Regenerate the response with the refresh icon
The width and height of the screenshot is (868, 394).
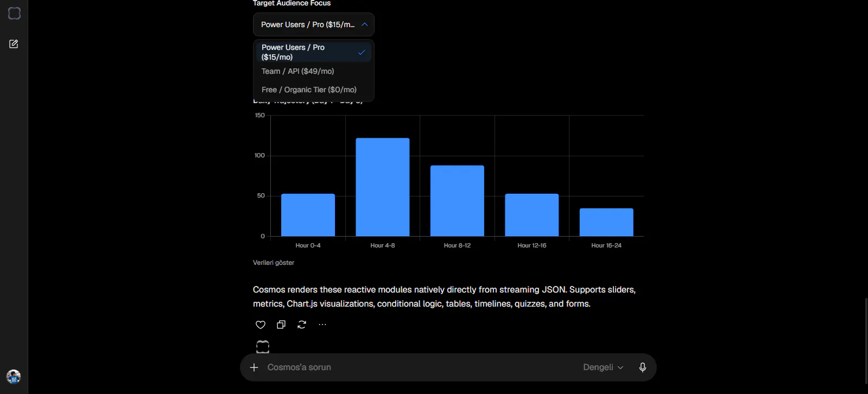pyautogui.click(x=302, y=325)
